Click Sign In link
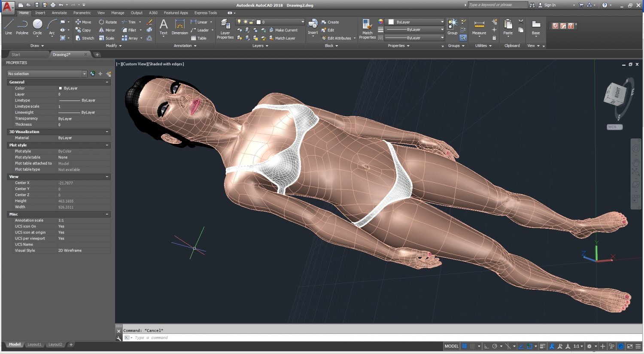This screenshot has width=644, height=354. [550, 5]
